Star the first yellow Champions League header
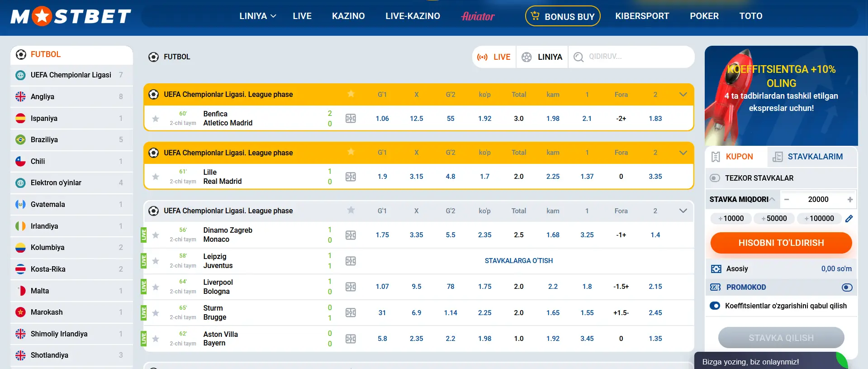This screenshot has height=369, width=868. pyautogui.click(x=351, y=94)
